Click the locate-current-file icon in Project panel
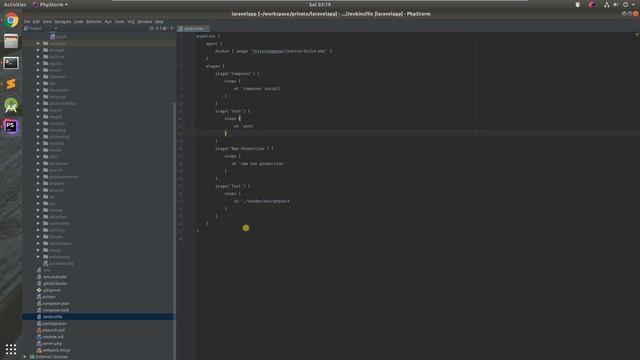640x360 pixels. click(151, 29)
